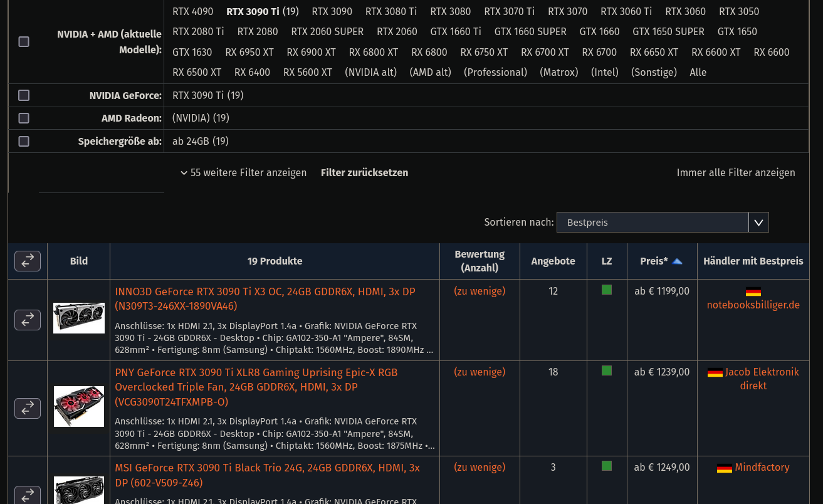Select Alle models filter

(x=698, y=73)
